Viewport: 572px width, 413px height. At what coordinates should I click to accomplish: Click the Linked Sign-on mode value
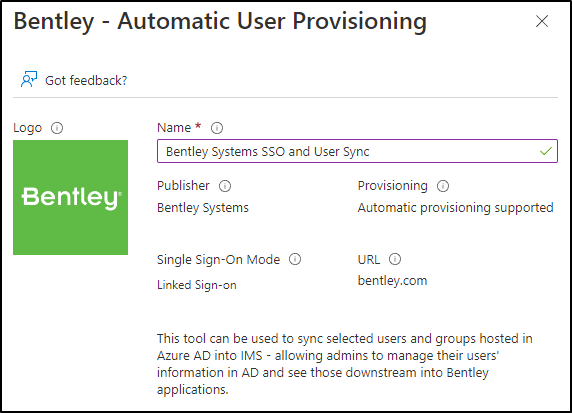click(197, 285)
